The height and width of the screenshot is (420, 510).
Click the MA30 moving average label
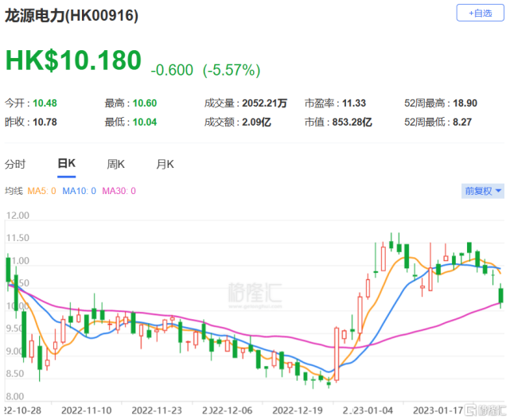[x=119, y=191]
